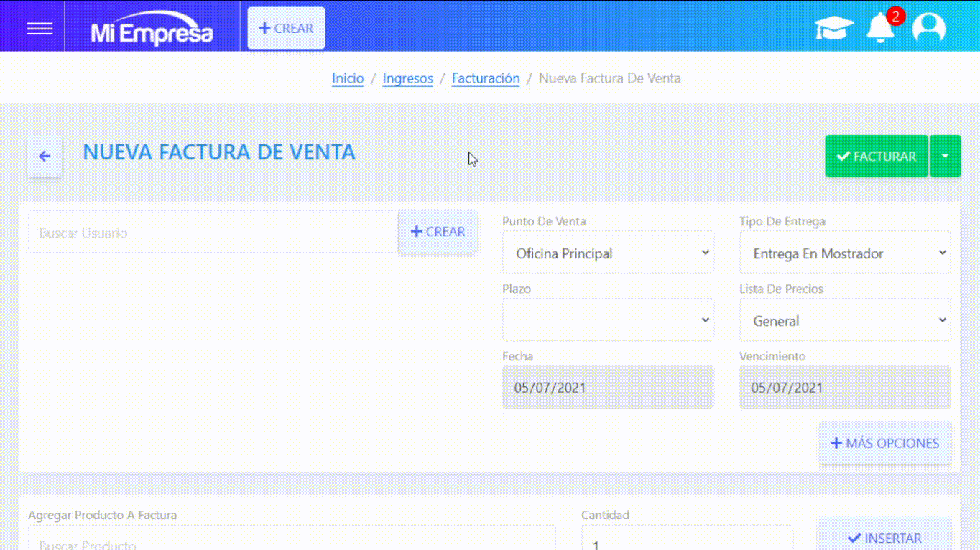Open the hamburger navigation menu

40,29
